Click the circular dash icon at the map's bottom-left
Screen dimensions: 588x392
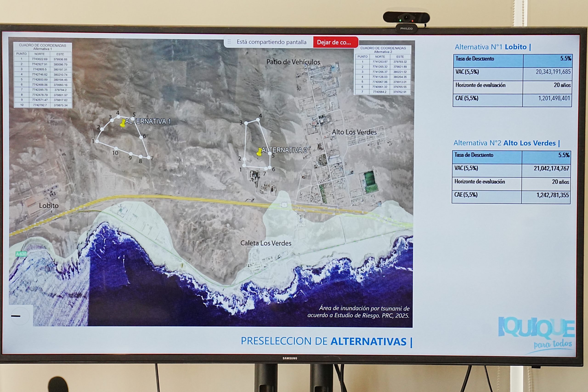tap(16, 316)
